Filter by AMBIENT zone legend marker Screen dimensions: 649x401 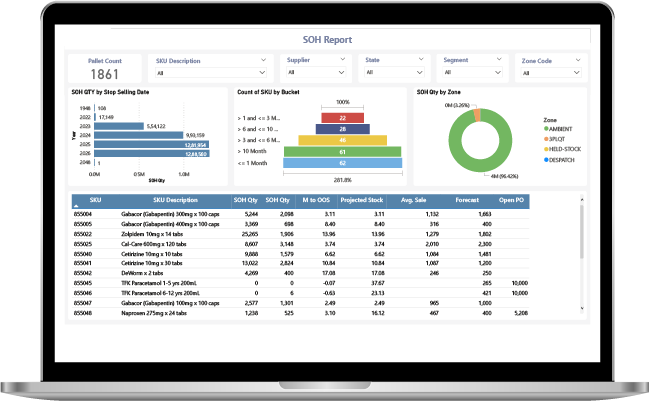pos(546,129)
